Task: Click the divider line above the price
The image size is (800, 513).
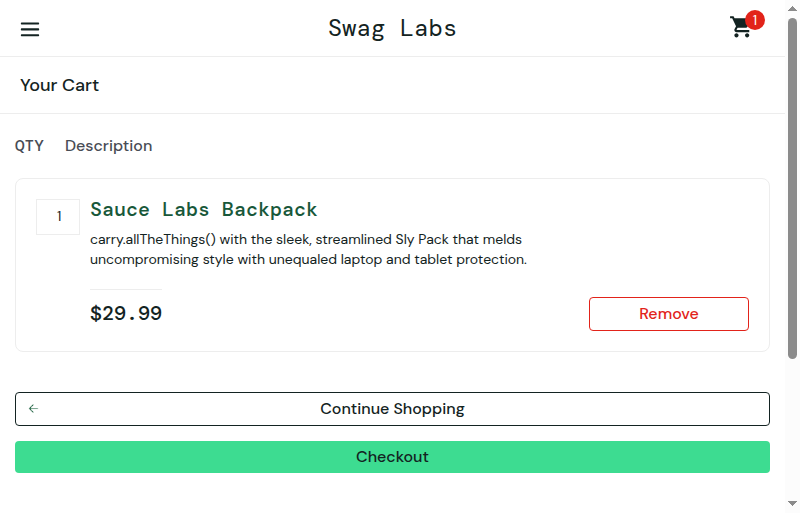Action: pos(126,289)
